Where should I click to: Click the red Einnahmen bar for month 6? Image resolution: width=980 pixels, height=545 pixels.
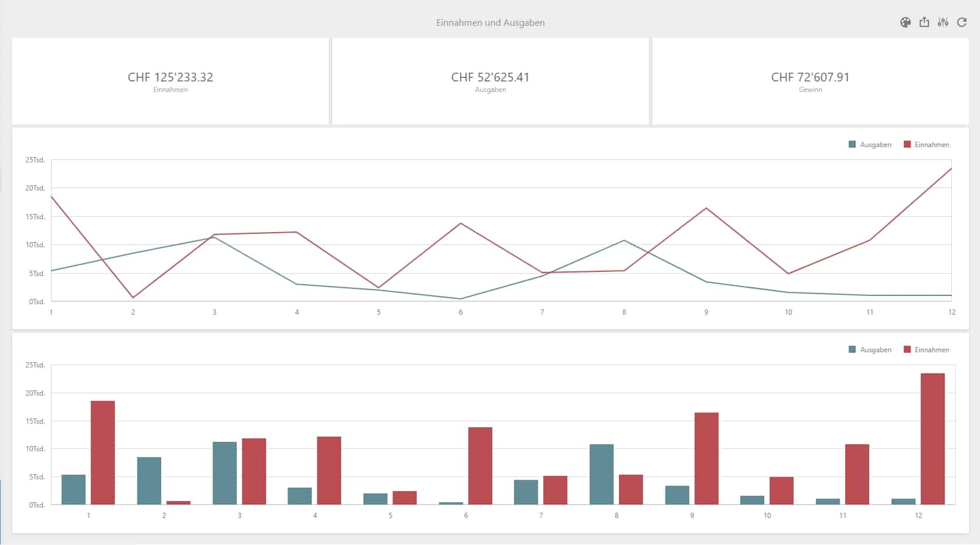(480, 466)
